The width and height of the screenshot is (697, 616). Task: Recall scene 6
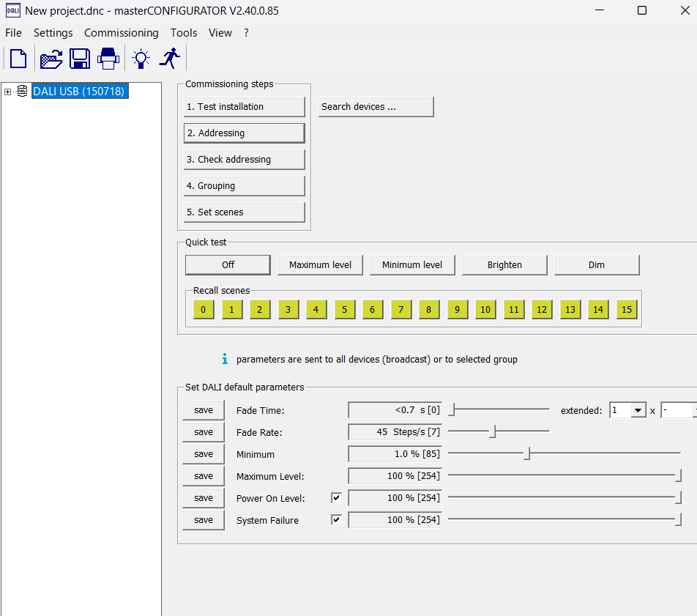pos(373,310)
